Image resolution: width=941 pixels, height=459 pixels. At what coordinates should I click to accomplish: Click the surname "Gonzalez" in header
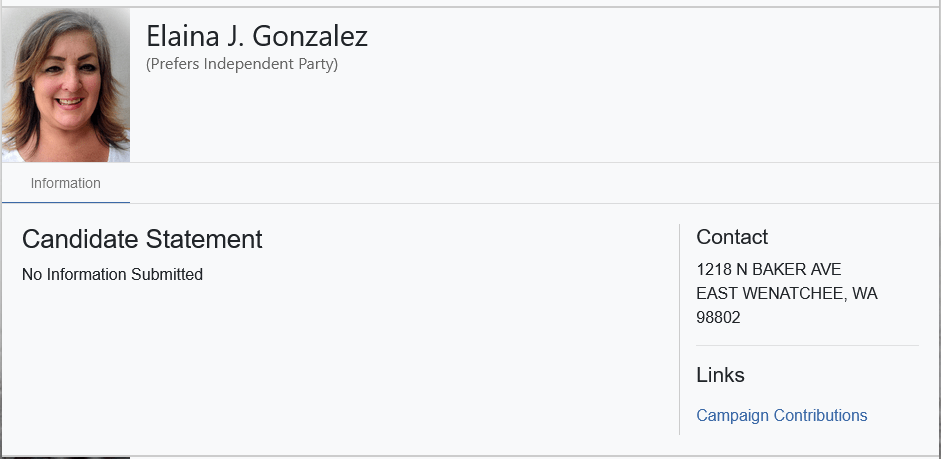point(310,37)
